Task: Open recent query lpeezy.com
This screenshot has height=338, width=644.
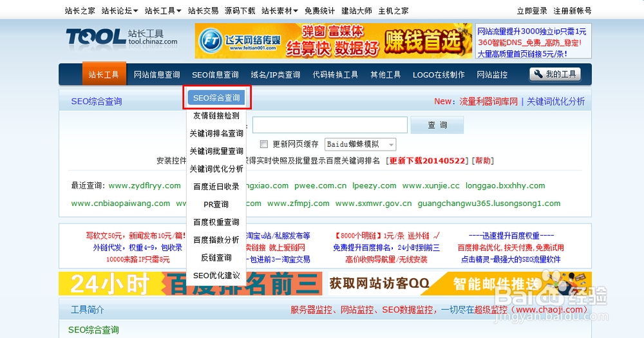Action: tap(375, 185)
